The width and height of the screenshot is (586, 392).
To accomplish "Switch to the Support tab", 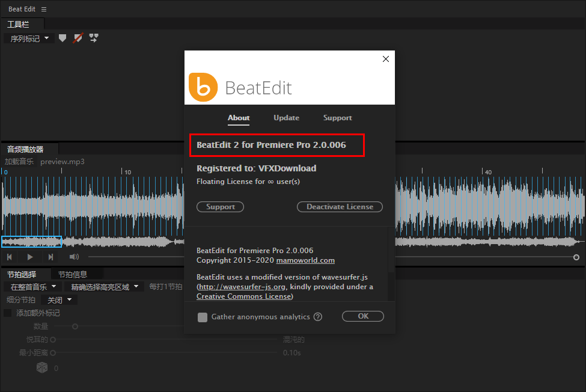I will click(337, 118).
